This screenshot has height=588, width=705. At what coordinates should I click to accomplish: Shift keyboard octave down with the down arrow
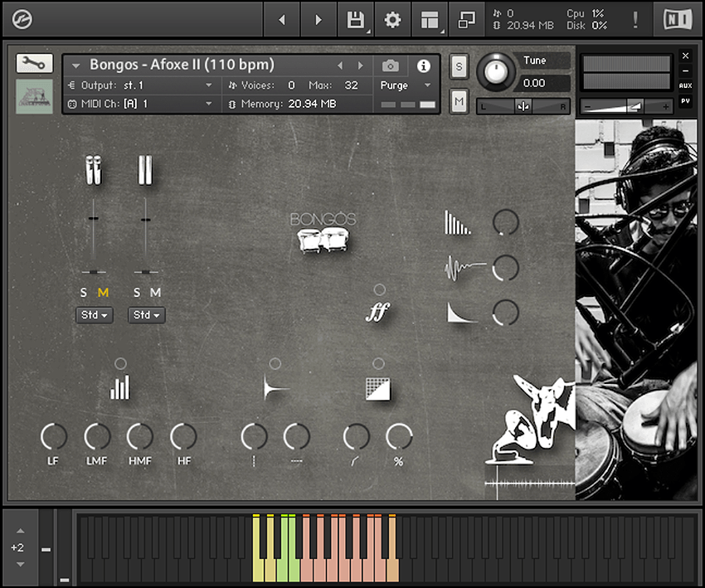point(20,564)
